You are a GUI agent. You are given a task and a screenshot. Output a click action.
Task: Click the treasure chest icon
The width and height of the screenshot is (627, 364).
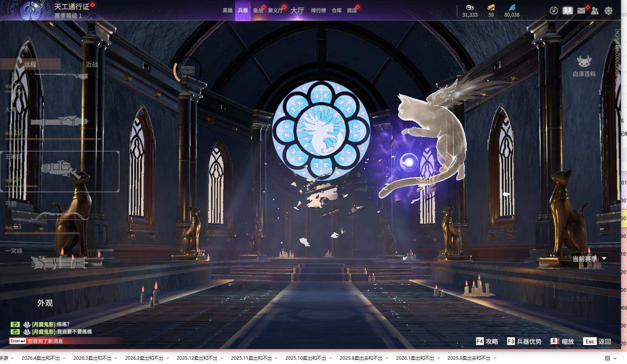click(x=188, y=71)
